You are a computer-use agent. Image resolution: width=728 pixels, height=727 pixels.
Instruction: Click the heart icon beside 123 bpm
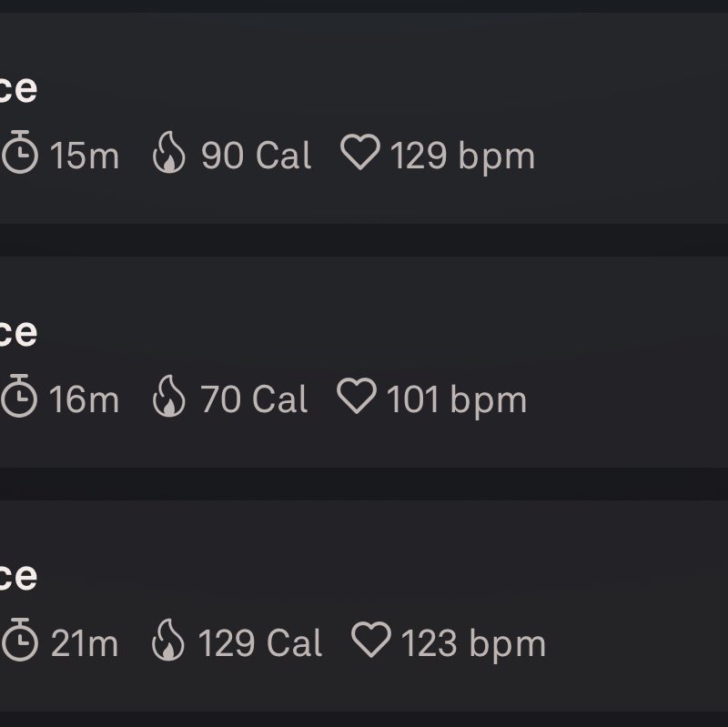[371, 639]
